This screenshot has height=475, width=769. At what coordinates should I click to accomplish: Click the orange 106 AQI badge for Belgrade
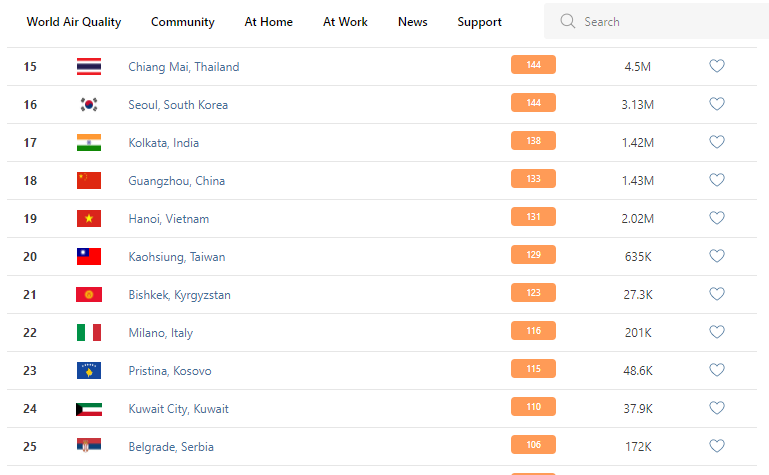(533, 445)
